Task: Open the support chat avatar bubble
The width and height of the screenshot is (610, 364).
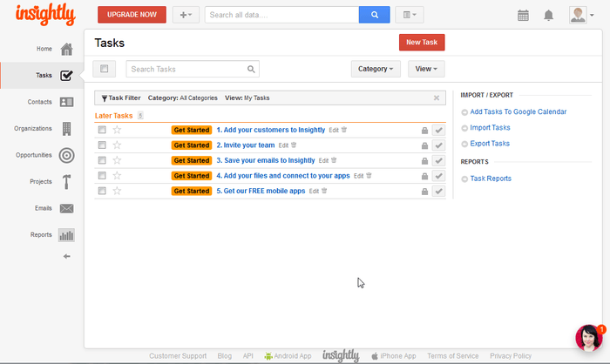Action: click(589, 338)
